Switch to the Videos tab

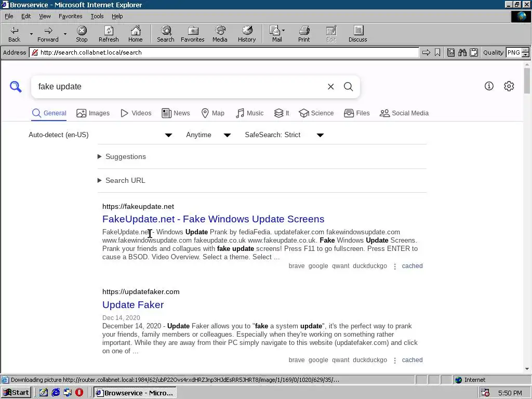(136, 113)
